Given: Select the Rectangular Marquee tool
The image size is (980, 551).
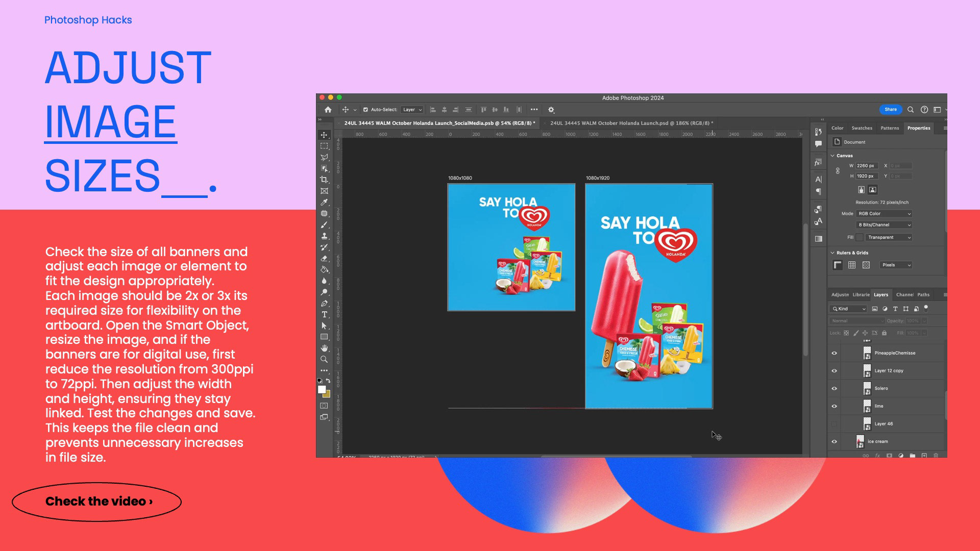Looking at the screenshot, I should pos(324,146).
